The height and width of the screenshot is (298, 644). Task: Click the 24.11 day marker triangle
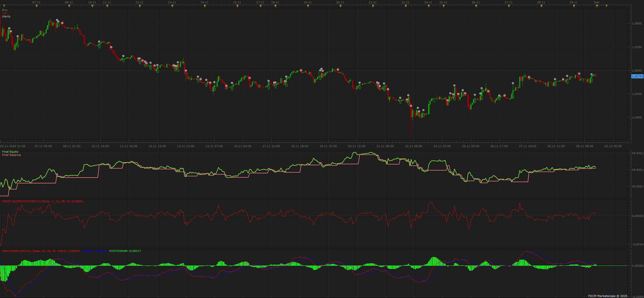[429, 6]
